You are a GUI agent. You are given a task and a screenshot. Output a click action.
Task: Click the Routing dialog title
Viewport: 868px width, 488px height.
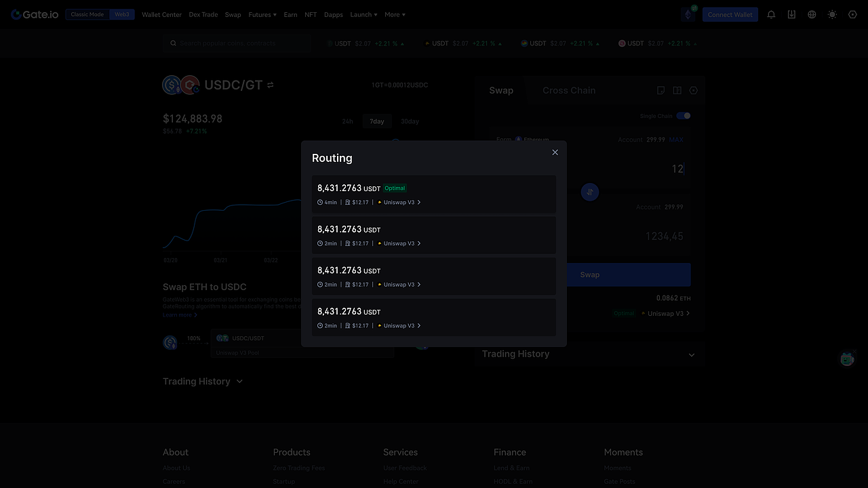pos(332,158)
